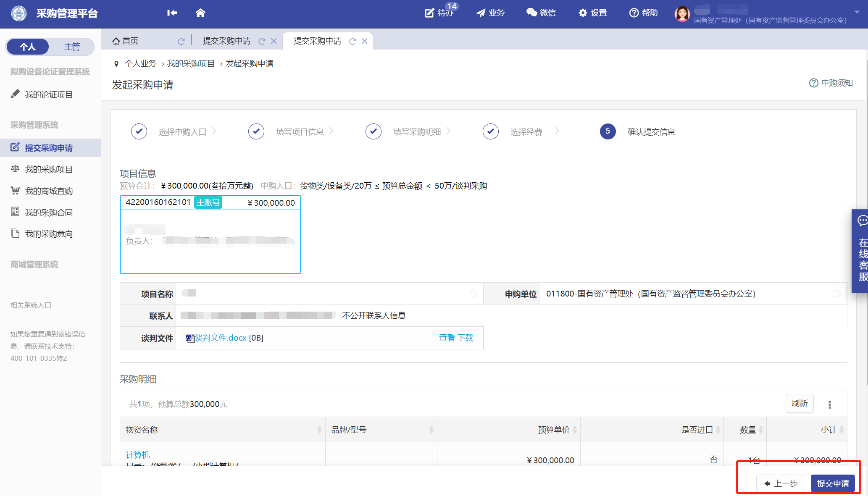Go to home via house icon
The image size is (868, 496).
coord(200,13)
